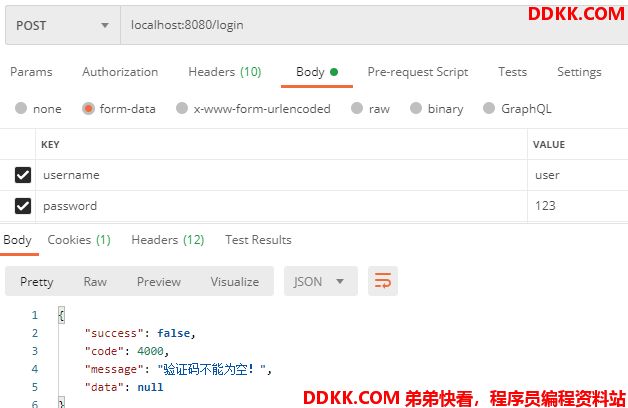Uncheck the username row checkbox
The height and width of the screenshot is (408, 628).
point(23,175)
